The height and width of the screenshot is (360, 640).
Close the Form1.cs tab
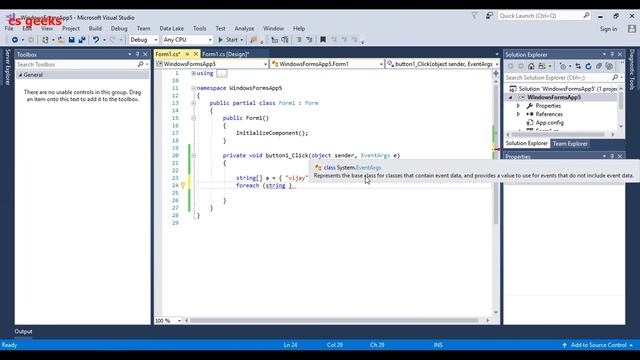click(196, 54)
